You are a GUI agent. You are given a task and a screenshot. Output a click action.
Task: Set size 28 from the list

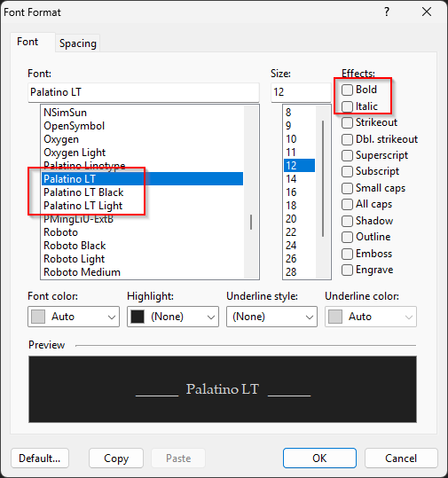pyautogui.click(x=300, y=272)
